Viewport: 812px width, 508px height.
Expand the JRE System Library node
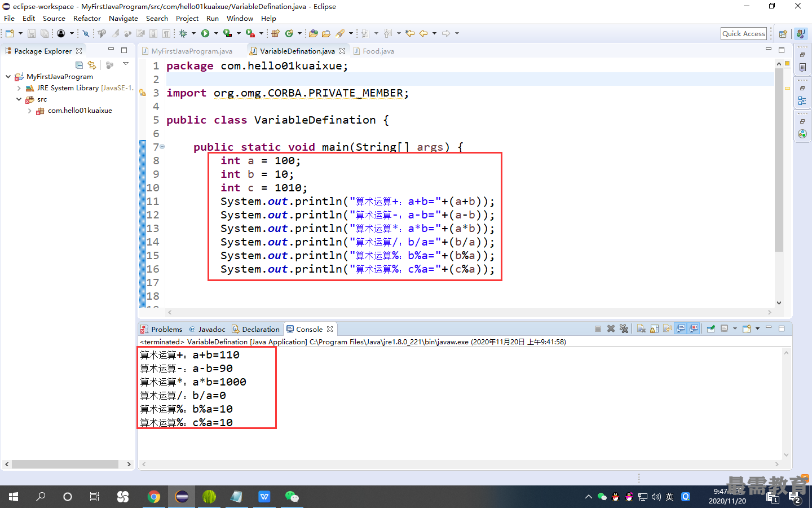click(x=19, y=88)
